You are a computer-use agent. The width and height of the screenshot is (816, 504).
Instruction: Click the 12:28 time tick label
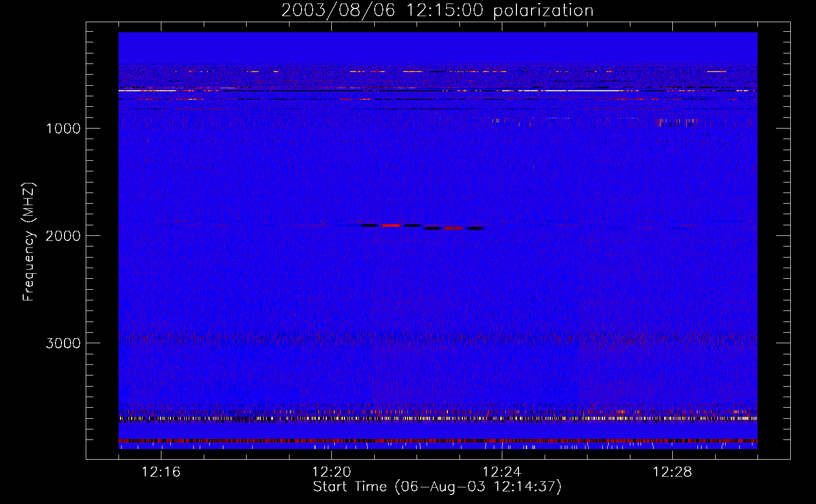click(672, 472)
